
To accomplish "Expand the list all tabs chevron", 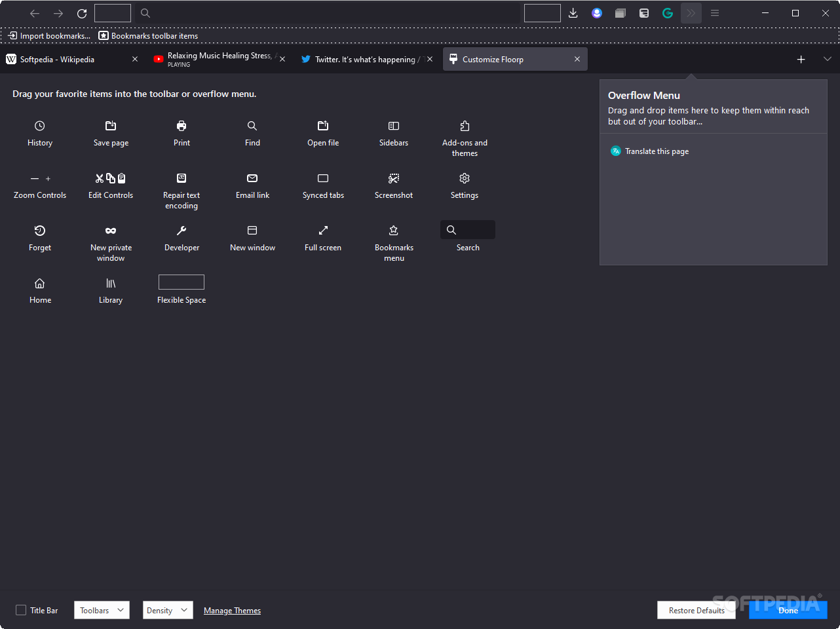I will pyautogui.click(x=827, y=59).
